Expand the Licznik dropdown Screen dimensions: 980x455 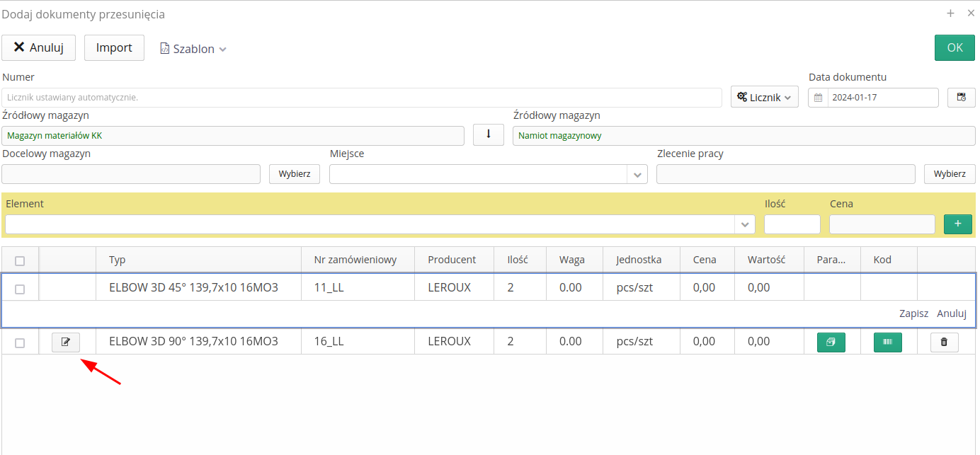point(764,98)
